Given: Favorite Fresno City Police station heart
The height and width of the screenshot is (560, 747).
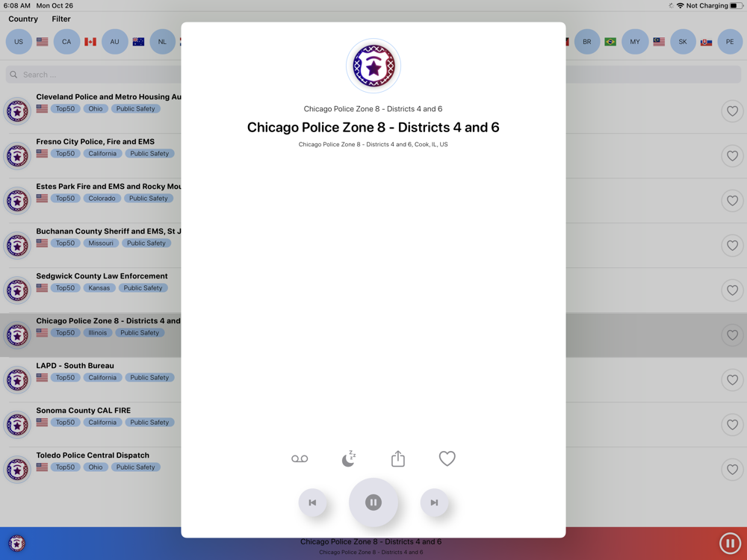Looking at the screenshot, I should click(x=732, y=156).
